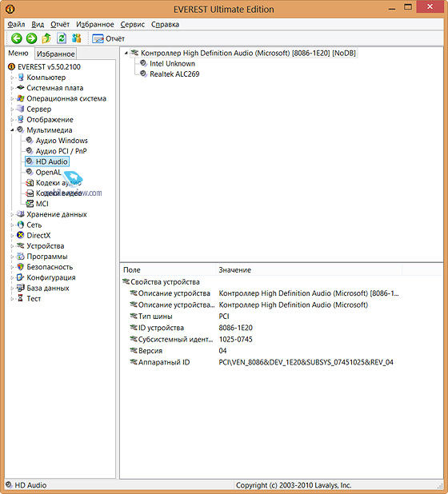
Task: Click the Кодеки аудио icon
Action: [30, 183]
